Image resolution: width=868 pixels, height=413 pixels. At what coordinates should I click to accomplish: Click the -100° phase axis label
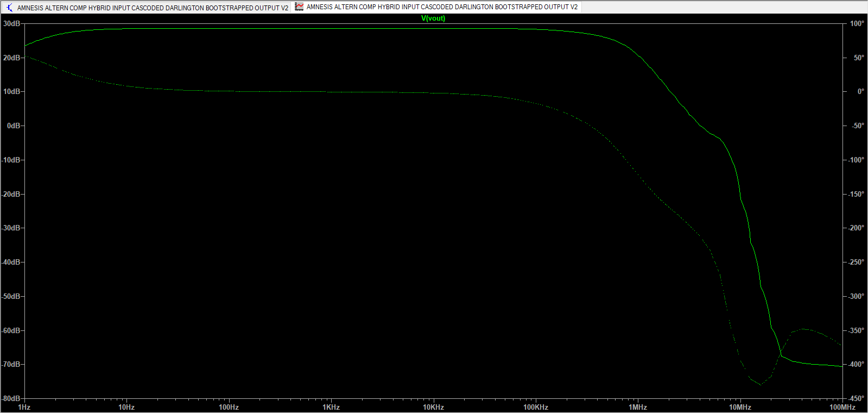coord(857,160)
